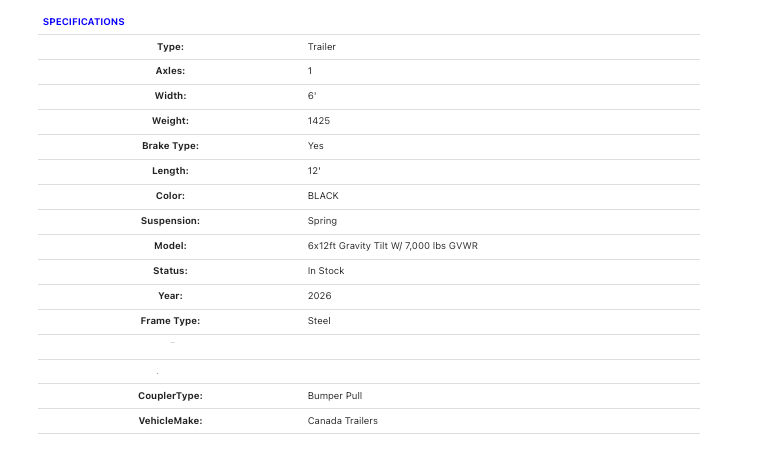The image size is (782, 469).
Task: Click the Length label
Action: 170,171
